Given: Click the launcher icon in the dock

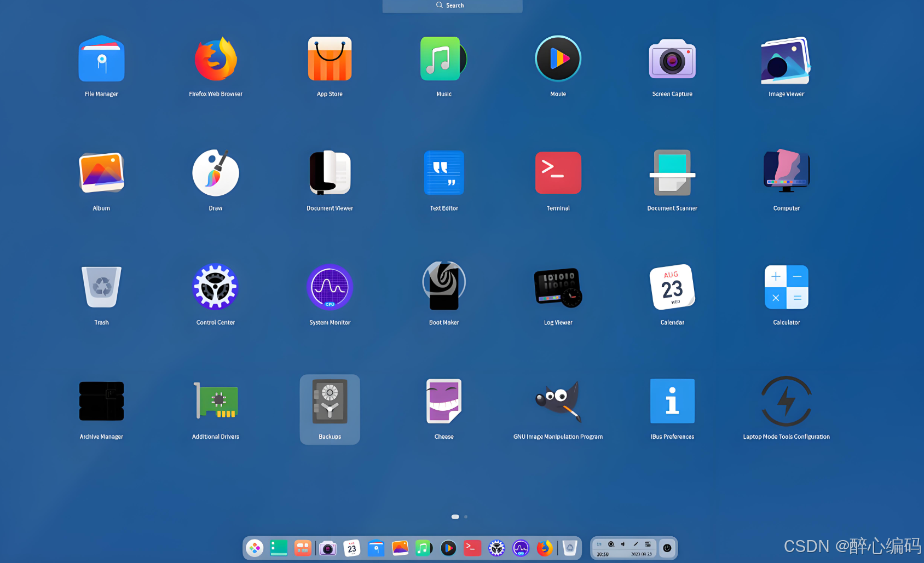Looking at the screenshot, I should (255, 548).
